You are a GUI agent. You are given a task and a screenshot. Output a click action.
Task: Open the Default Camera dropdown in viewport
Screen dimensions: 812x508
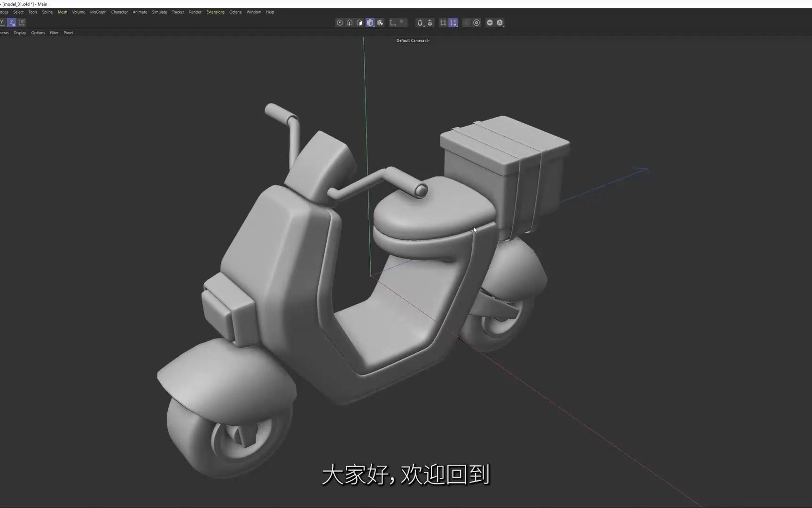click(413, 40)
